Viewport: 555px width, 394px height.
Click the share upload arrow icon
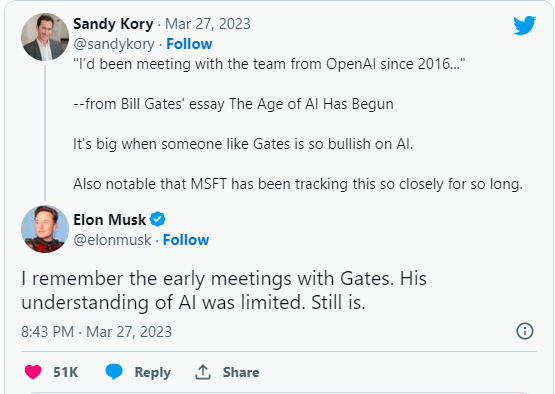coord(203,372)
